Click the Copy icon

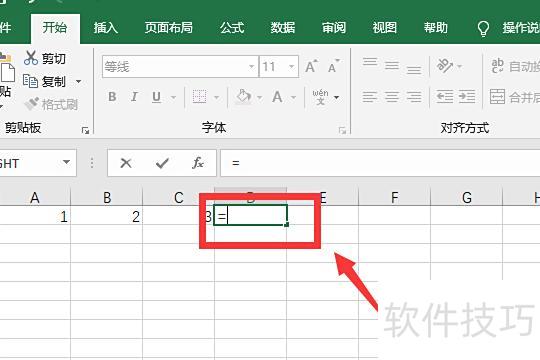[30, 81]
